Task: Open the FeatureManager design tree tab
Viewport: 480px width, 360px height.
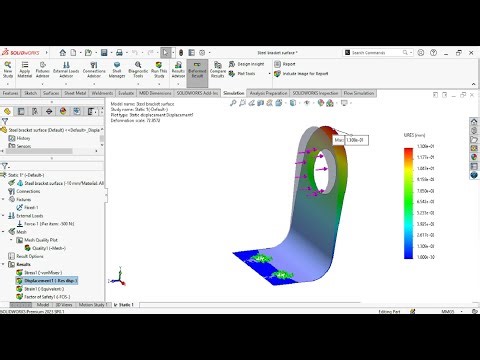Action: click(7, 111)
